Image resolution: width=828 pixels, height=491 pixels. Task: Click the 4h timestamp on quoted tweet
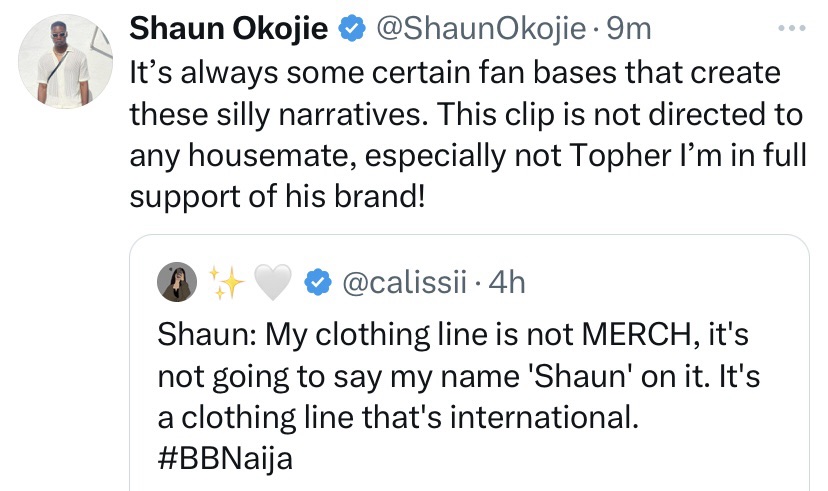tap(504, 284)
